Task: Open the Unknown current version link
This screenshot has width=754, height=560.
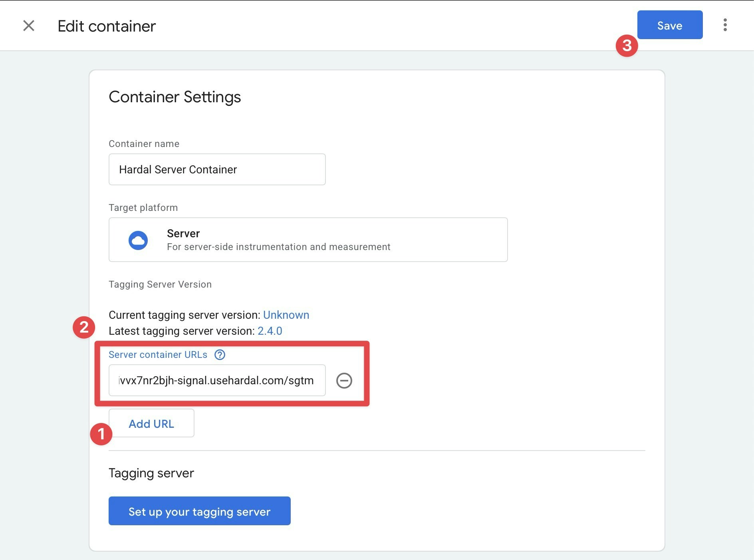Action: 286,315
